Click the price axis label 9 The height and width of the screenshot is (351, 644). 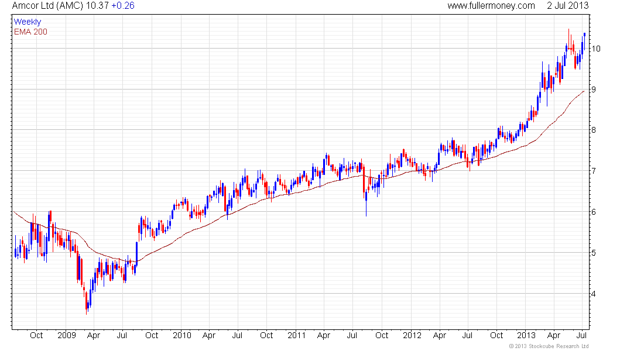coord(594,90)
